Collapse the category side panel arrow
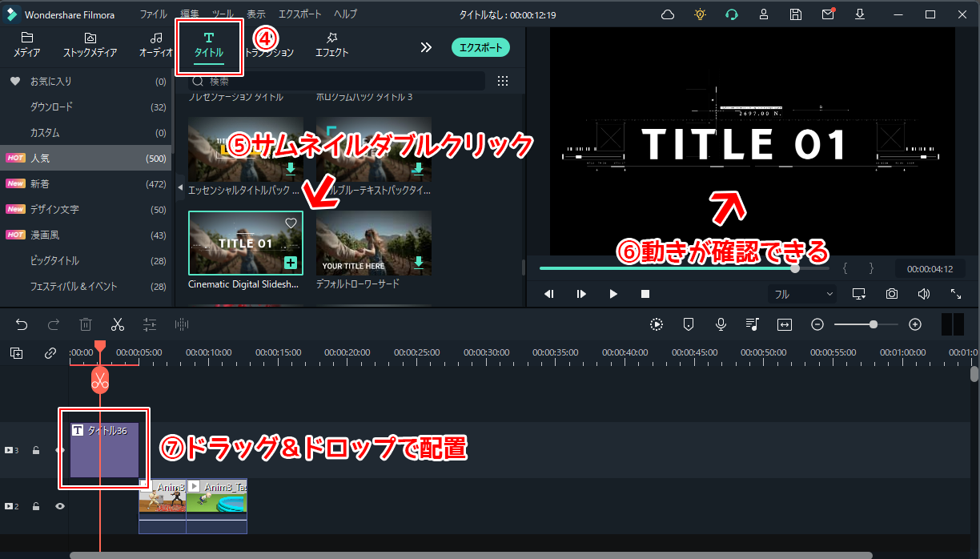This screenshot has height=559, width=980. pos(180,187)
